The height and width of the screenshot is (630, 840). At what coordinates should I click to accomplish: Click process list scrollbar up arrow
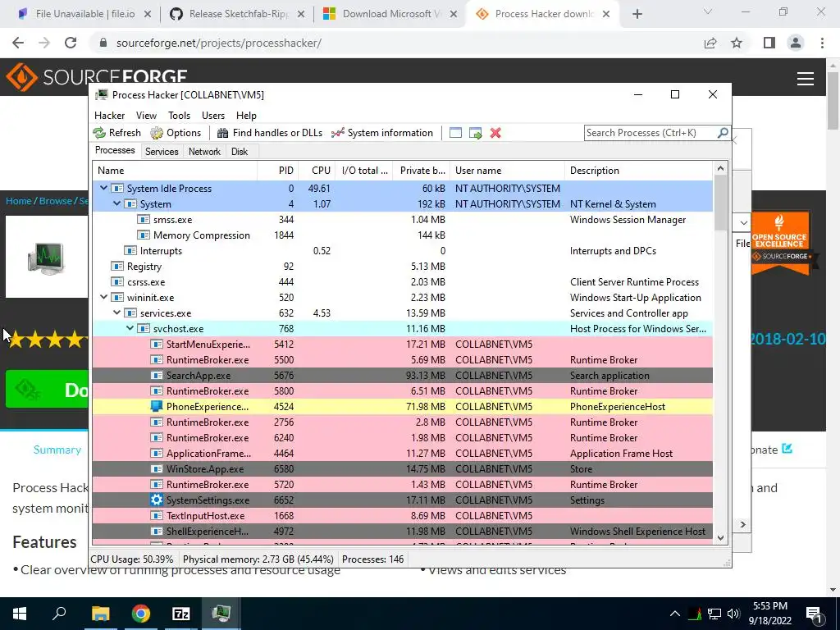[x=720, y=169]
